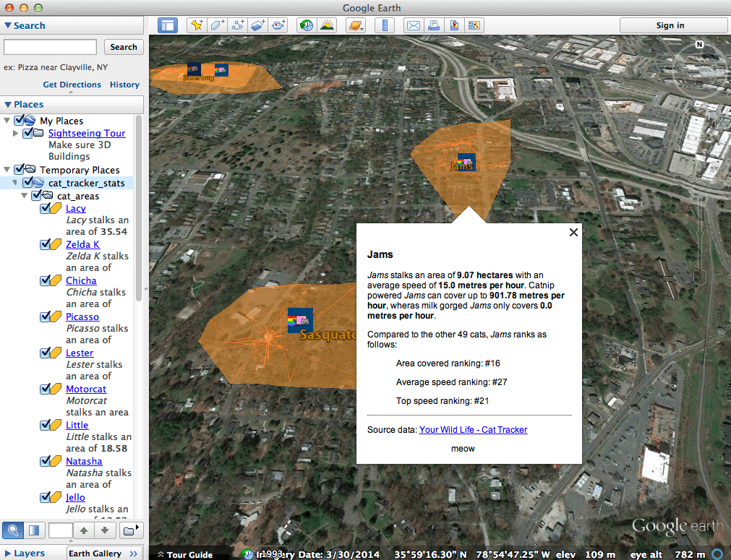The image size is (731, 560).
Task: Collapse the My Places tree item
Action: (6, 121)
